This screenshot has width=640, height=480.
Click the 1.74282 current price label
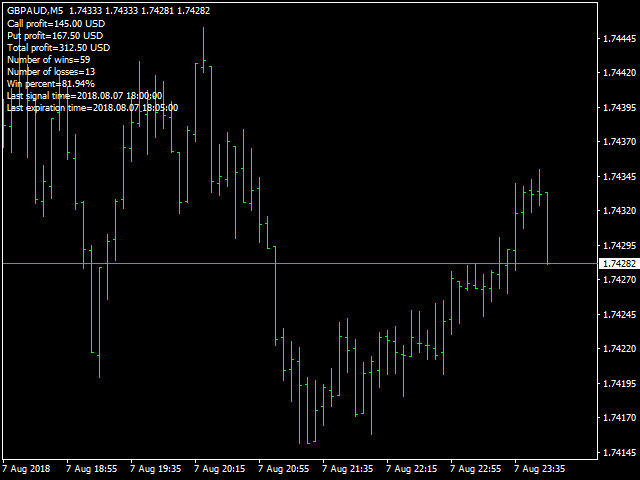click(619, 264)
